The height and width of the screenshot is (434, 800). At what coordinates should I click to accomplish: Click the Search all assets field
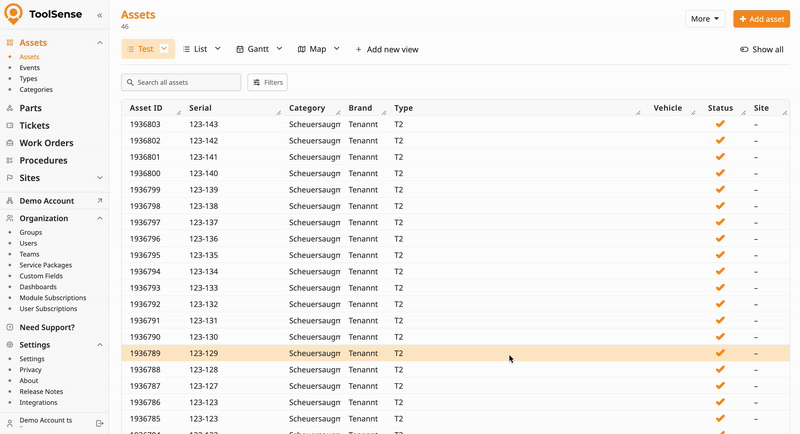[x=181, y=82]
